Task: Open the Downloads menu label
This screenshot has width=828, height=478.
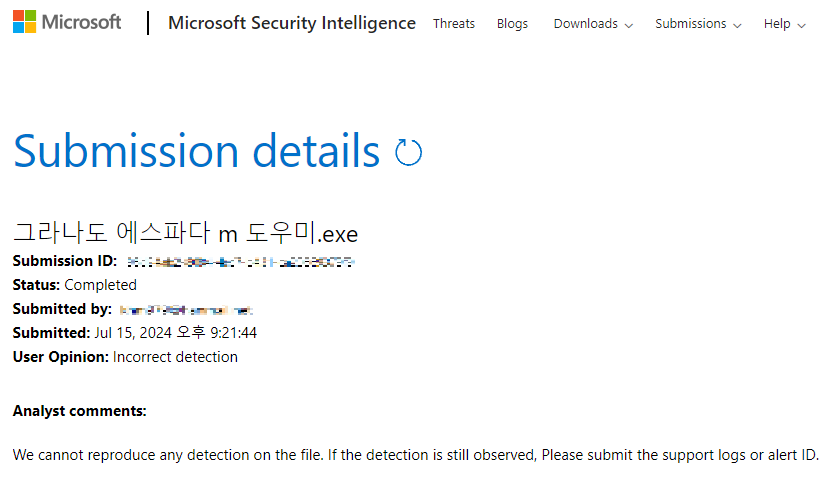Action: [x=585, y=23]
